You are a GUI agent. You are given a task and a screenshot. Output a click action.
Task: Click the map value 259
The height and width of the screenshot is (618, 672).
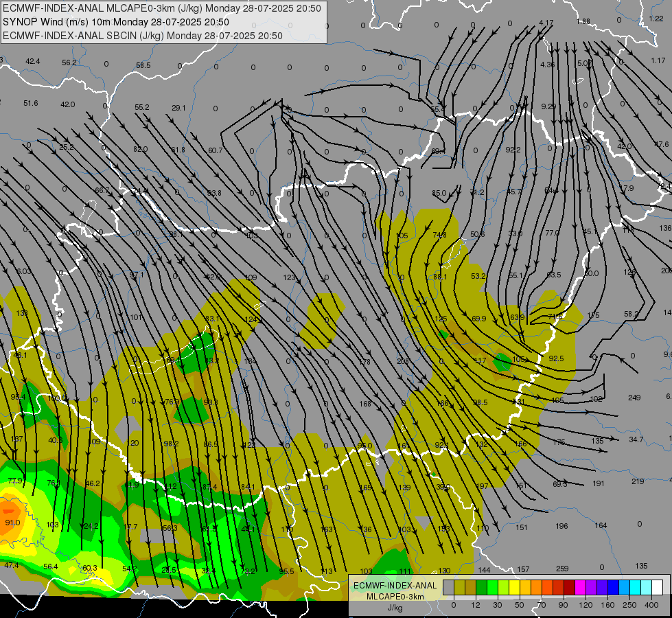562,569
